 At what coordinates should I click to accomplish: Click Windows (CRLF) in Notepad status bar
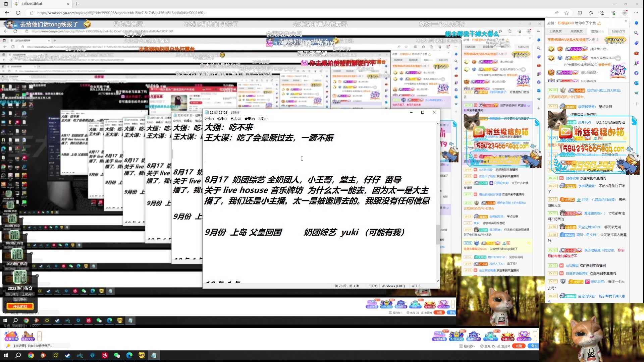pyautogui.click(x=393, y=286)
